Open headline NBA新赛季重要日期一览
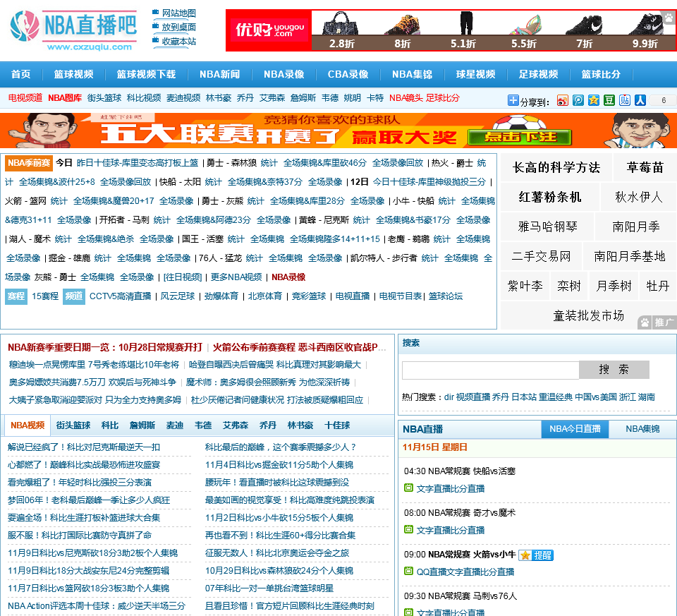This screenshot has width=677, height=616. [x=105, y=347]
